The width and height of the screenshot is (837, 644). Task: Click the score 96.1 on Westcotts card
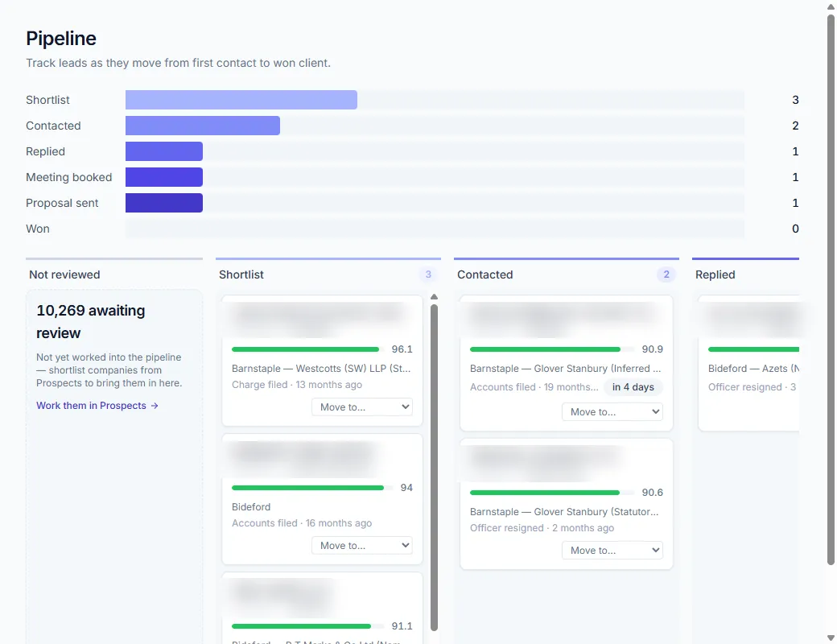click(x=402, y=349)
